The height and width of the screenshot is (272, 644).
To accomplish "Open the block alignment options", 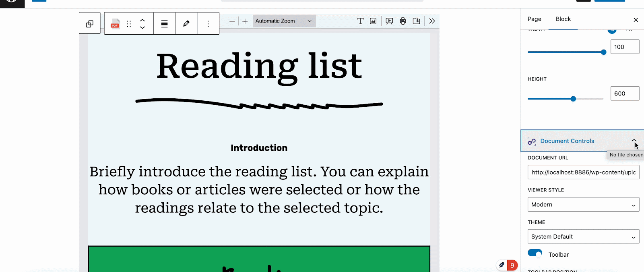I will [x=164, y=24].
